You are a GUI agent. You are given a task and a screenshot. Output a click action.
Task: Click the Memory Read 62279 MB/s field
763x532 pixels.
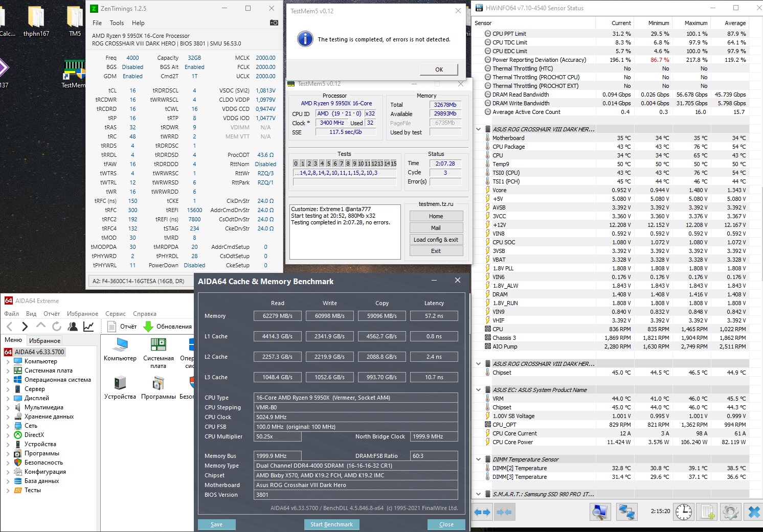coord(278,316)
